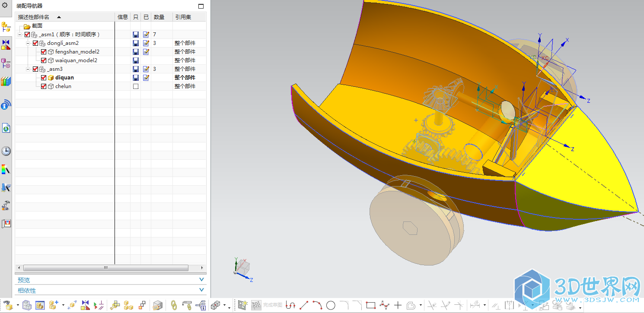The image size is (644, 313).
Task: Collapse the dongli_asm2 tree node
Action: [x=28, y=43]
